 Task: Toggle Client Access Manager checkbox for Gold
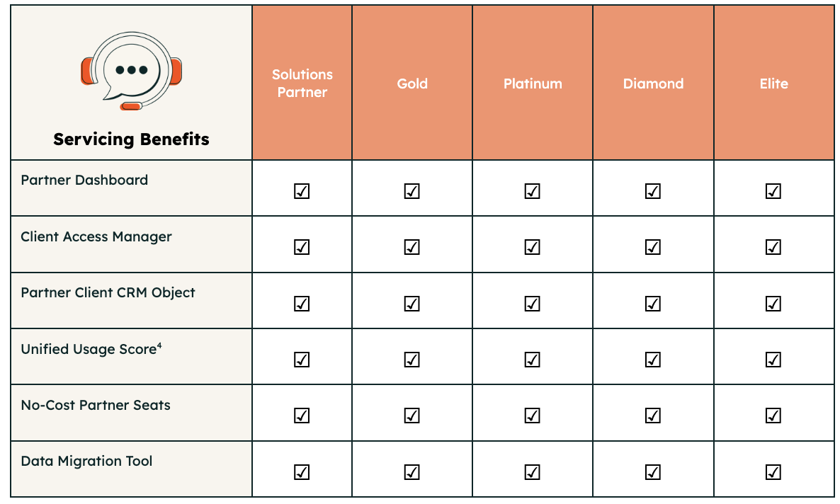pos(412,247)
